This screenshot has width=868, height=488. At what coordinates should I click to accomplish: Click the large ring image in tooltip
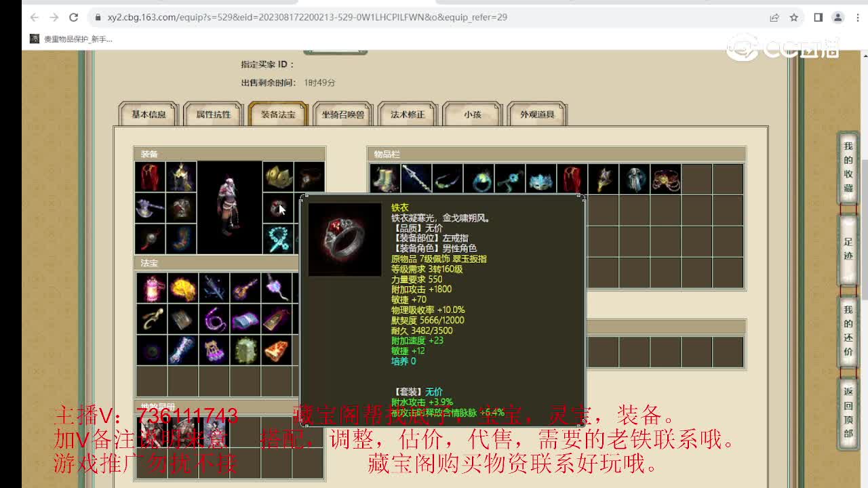click(344, 239)
